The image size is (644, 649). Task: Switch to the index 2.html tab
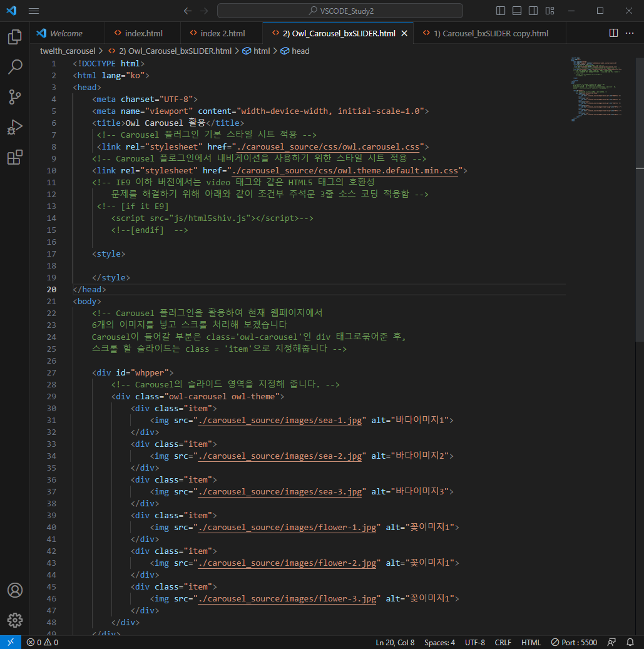tap(222, 34)
